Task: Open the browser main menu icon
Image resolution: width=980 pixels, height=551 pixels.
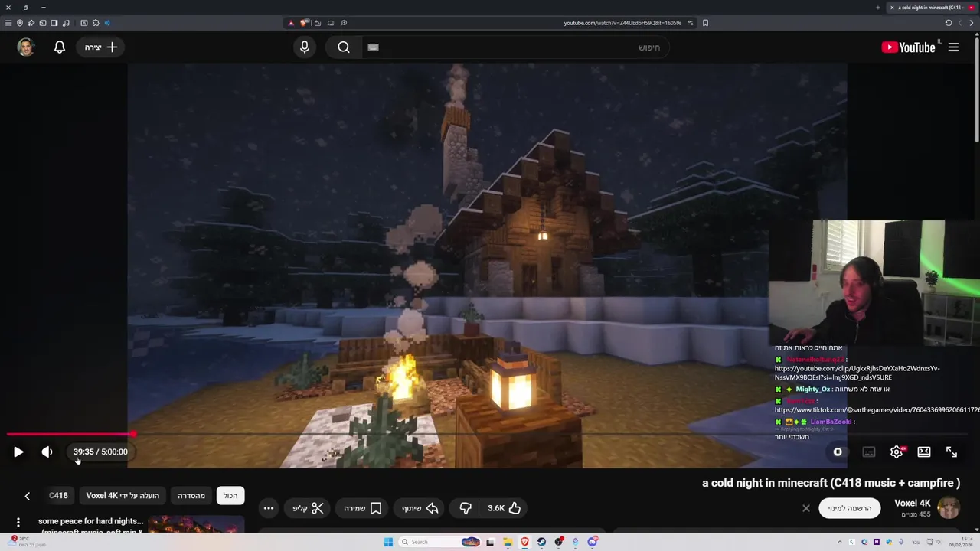Action: 8,23
